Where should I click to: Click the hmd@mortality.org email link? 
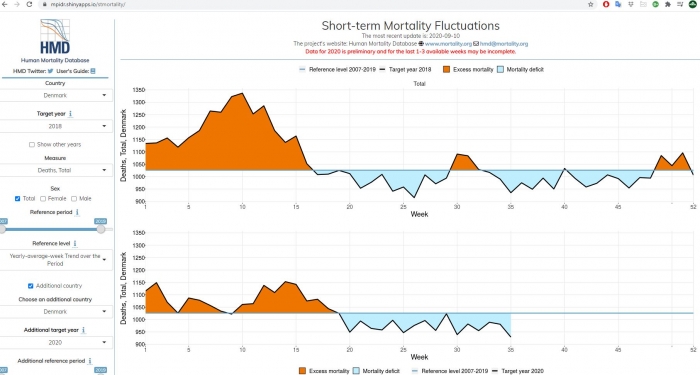pyautogui.click(x=504, y=44)
